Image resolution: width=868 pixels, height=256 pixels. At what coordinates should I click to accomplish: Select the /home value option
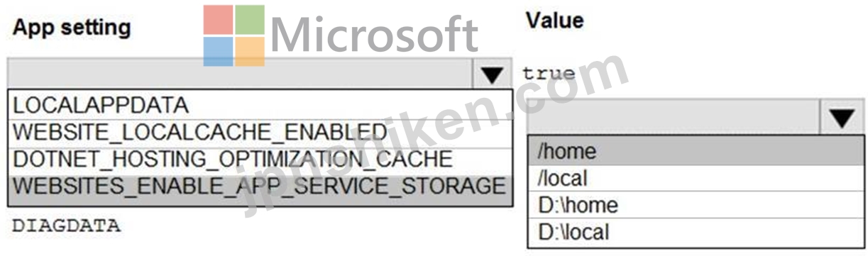pyautogui.click(x=695, y=151)
